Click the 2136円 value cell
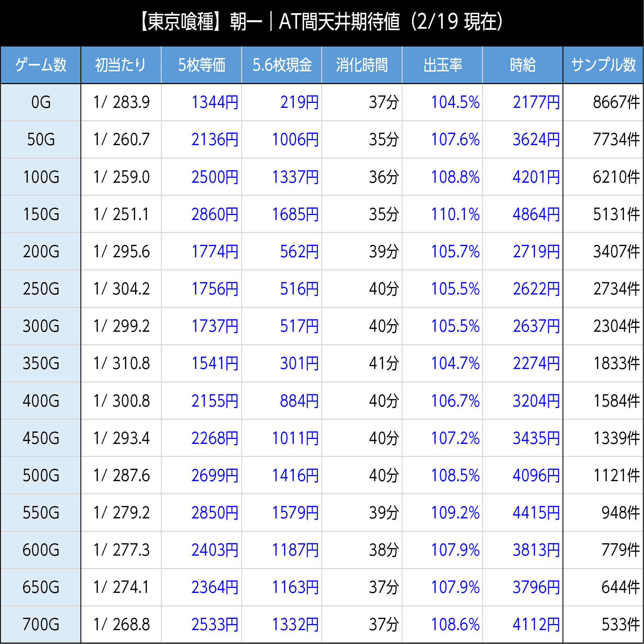This screenshot has height=644, width=644. (x=202, y=139)
